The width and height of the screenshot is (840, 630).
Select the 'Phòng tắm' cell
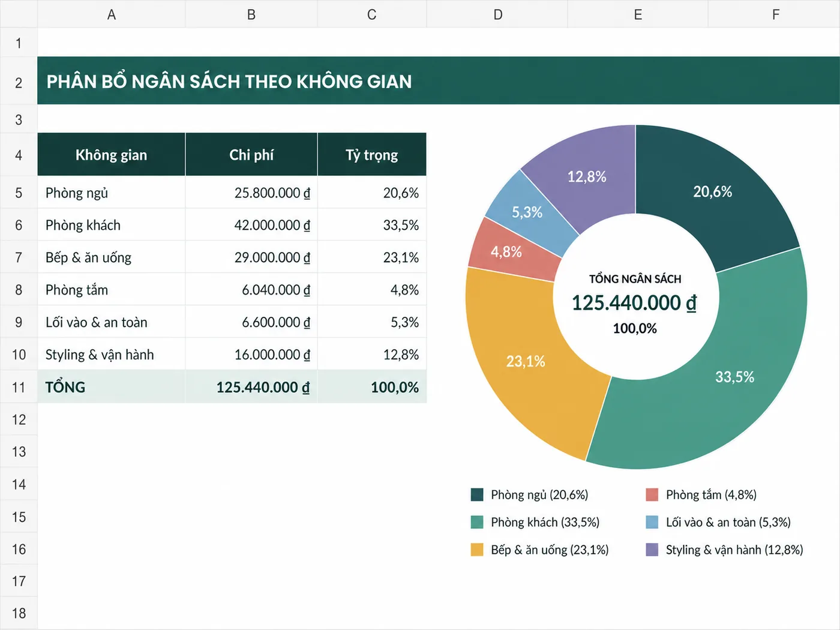click(112, 290)
